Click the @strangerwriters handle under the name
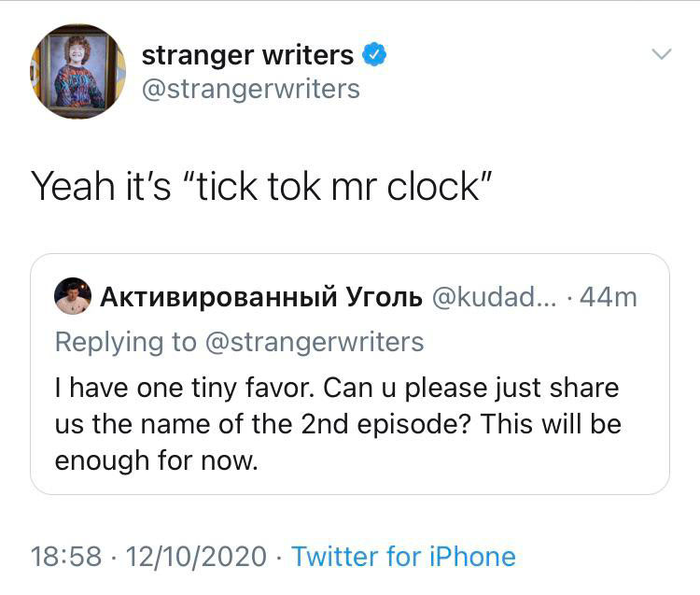Viewport: 700px width, 595px height. [x=250, y=89]
